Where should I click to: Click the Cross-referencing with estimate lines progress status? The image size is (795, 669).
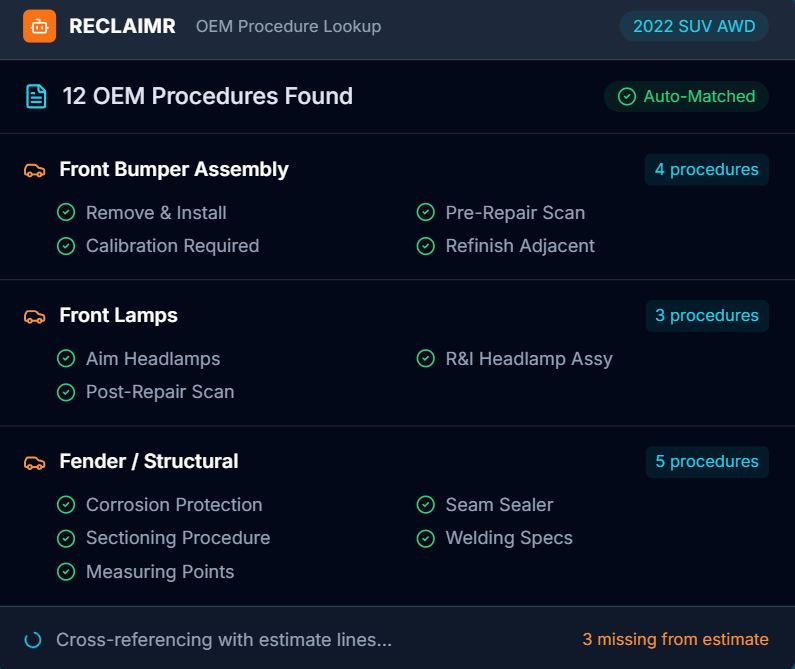(223, 640)
